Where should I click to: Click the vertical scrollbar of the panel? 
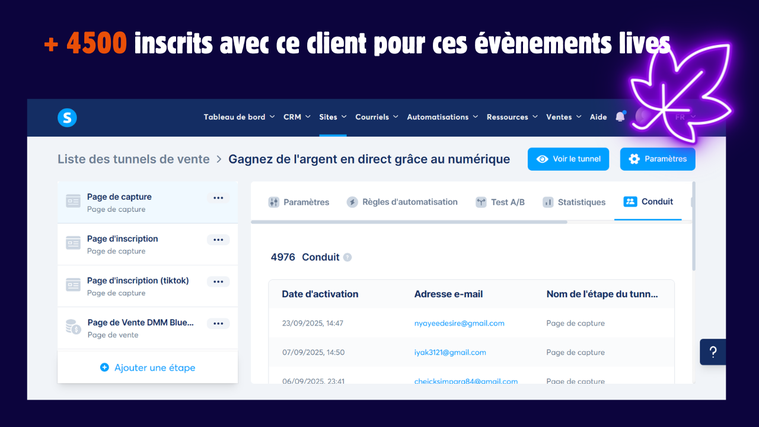click(693, 226)
